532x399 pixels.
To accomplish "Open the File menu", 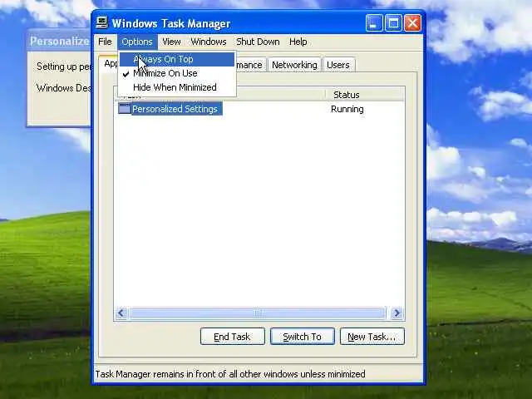I will coord(105,42).
